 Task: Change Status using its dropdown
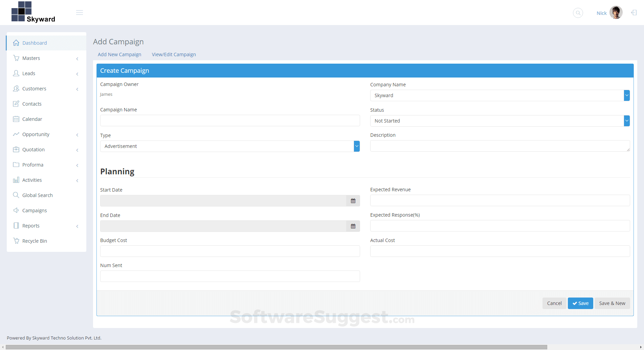(627, 121)
